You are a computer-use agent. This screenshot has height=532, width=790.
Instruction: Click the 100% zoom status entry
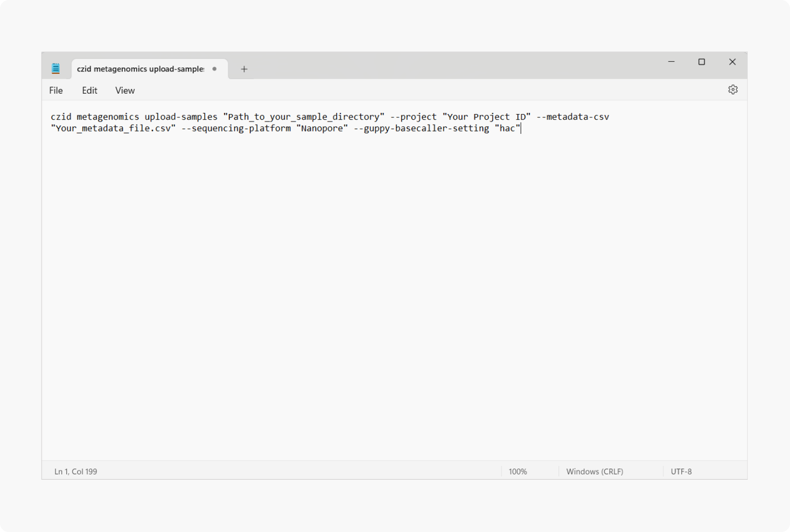[518, 471]
